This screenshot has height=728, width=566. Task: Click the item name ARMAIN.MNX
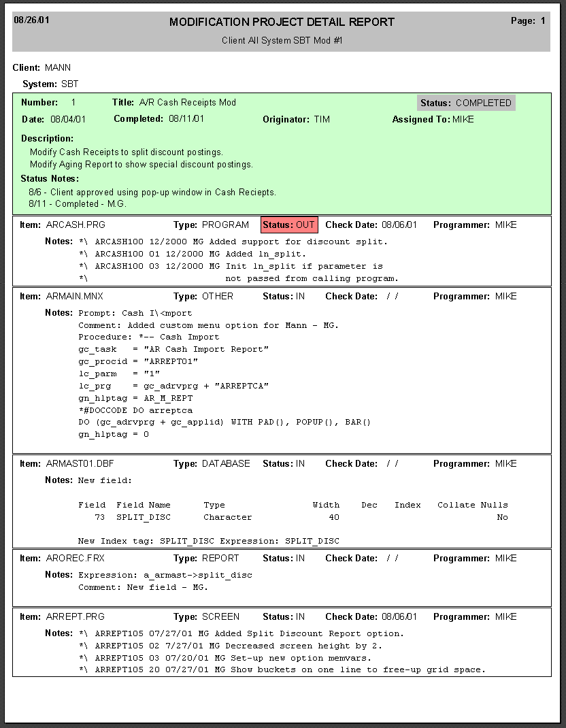click(x=75, y=296)
